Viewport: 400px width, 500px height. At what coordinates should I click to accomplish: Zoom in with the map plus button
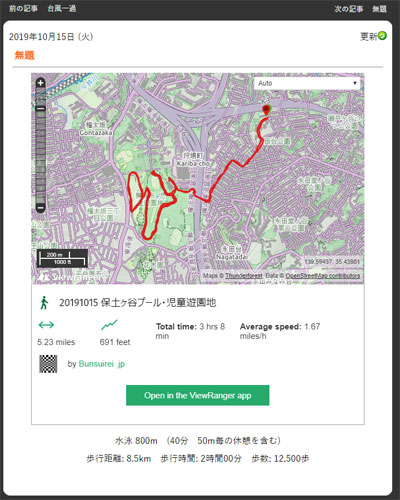tap(40, 83)
